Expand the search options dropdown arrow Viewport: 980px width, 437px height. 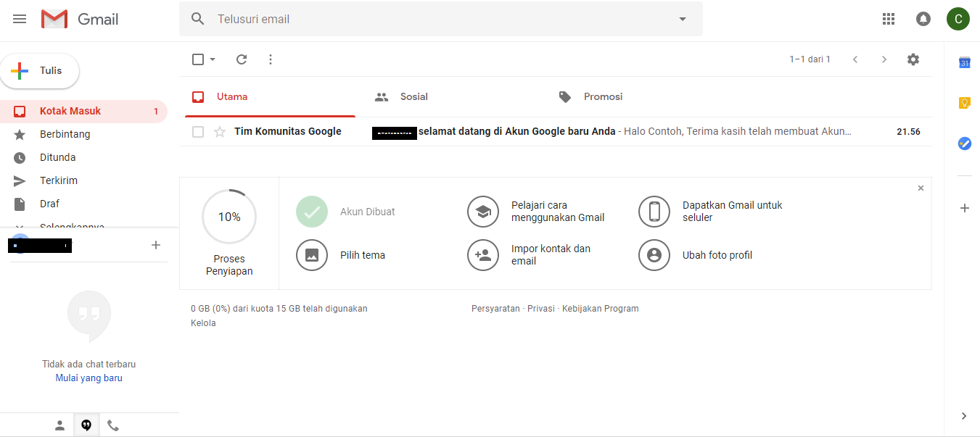681,19
